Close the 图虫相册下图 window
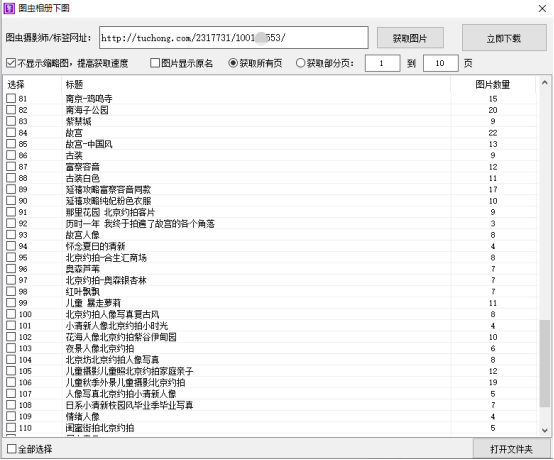This screenshot has height=460, width=554. pos(542,8)
